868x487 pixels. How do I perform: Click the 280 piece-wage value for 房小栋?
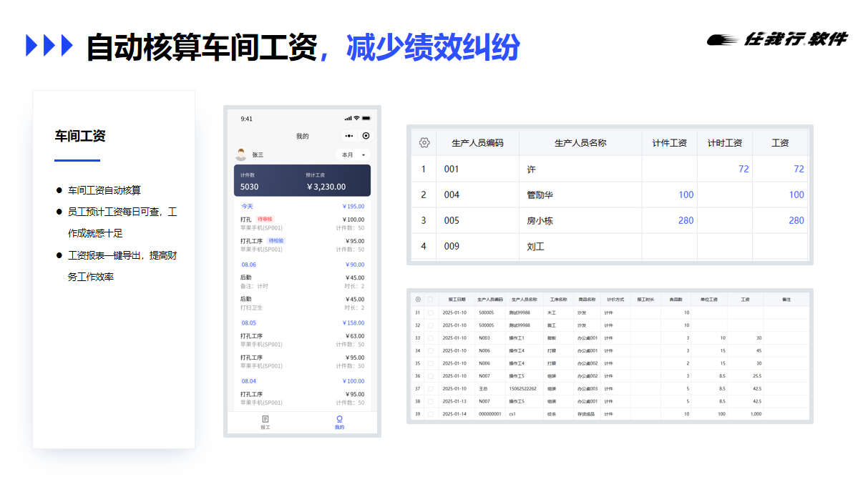pos(686,221)
